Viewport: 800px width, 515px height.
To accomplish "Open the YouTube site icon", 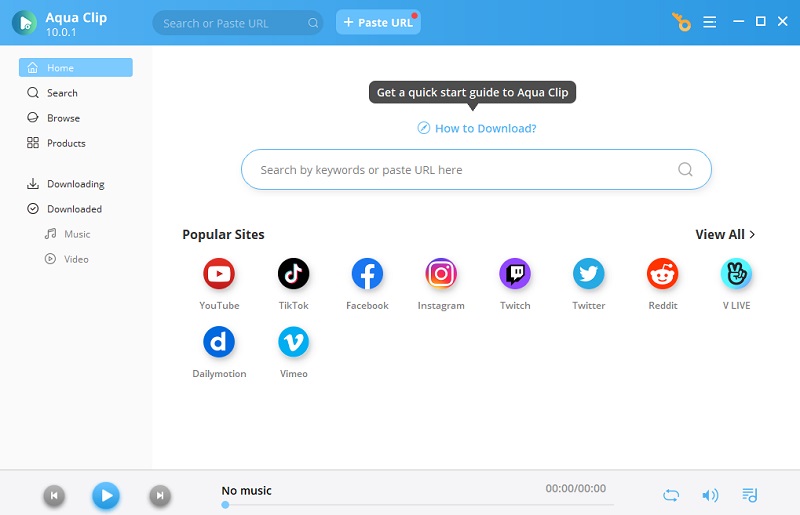I will [219, 274].
